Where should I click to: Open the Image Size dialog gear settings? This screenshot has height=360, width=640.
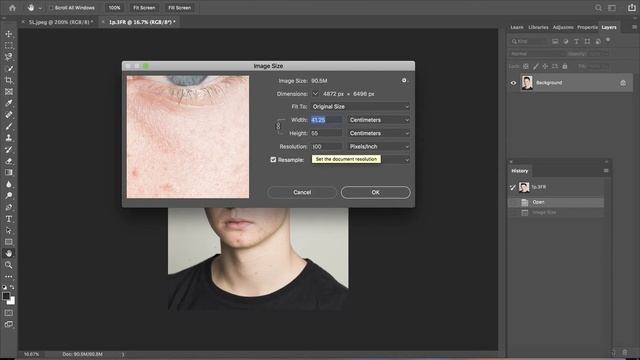pyautogui.click(x=404, y=80)
